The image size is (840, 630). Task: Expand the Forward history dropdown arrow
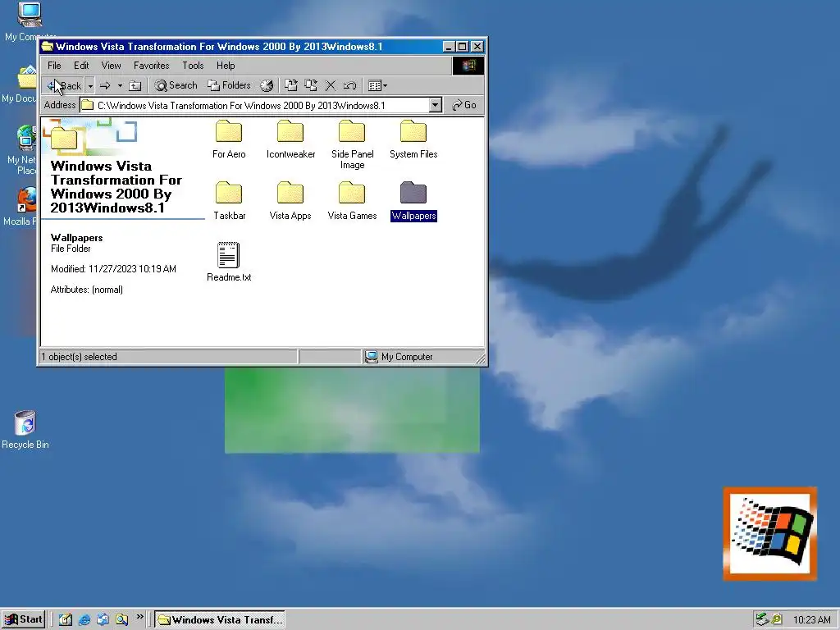[120, 85]
